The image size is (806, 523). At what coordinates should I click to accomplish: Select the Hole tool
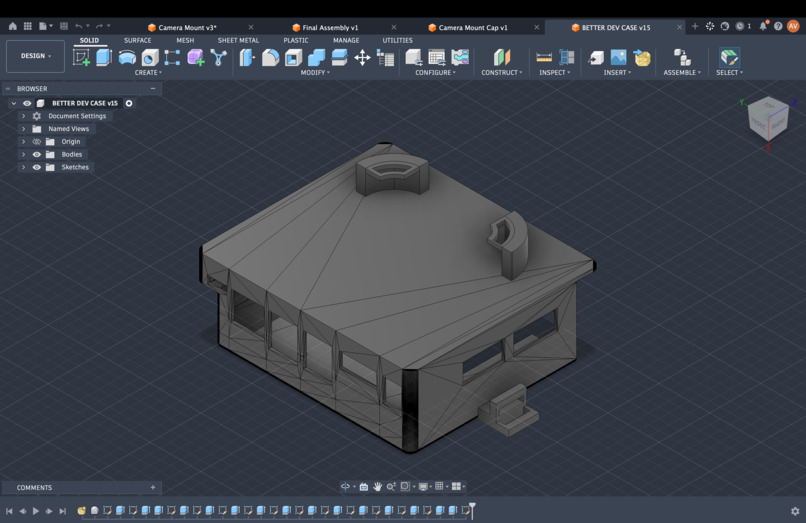click(150, 58)
